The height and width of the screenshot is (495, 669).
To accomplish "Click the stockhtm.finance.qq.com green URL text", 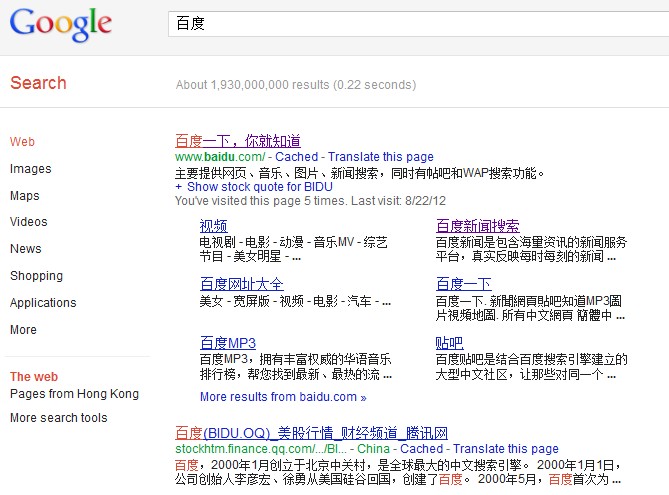I will (x=261, y=449).
